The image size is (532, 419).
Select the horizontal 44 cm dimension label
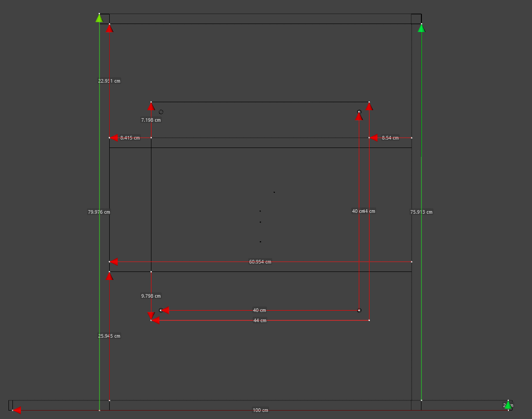pos(260,320)
